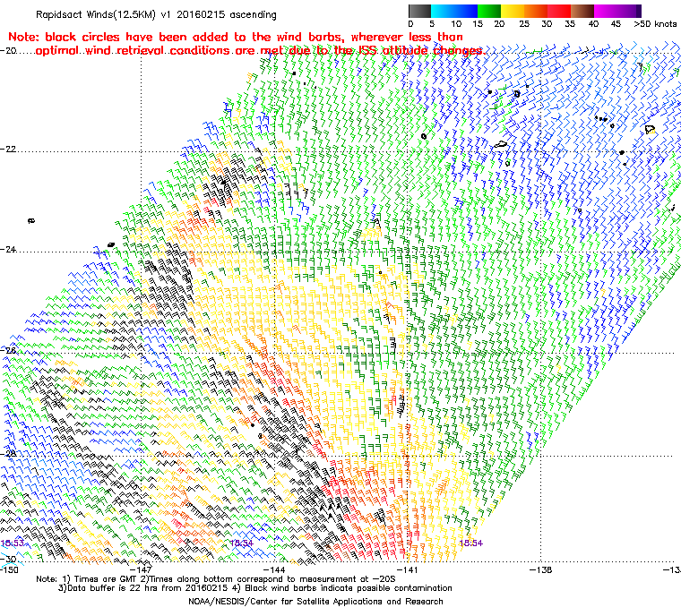Click the legend tick label '25'
The height and width of the screenshot is (616, 681).
(x=524, y=24)
